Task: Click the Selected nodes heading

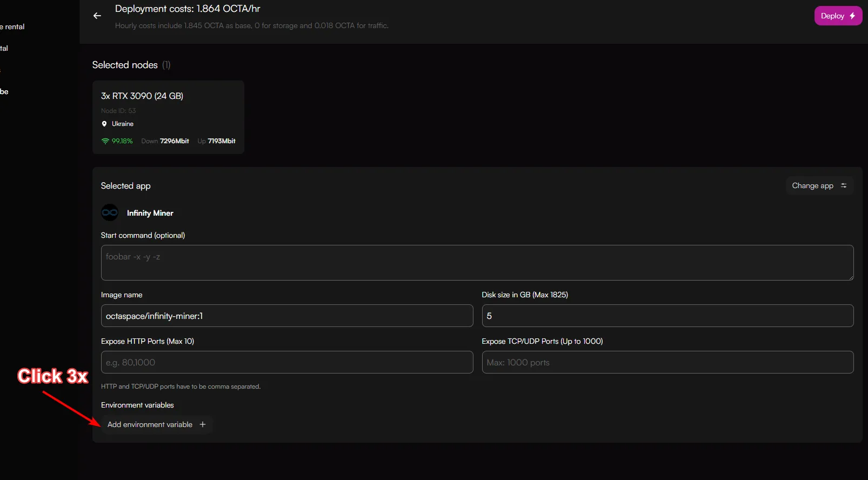Action: tap(131, 65)
